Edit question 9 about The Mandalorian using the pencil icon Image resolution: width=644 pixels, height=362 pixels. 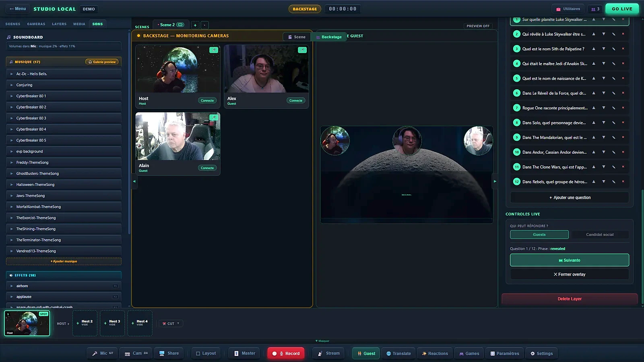613,137
